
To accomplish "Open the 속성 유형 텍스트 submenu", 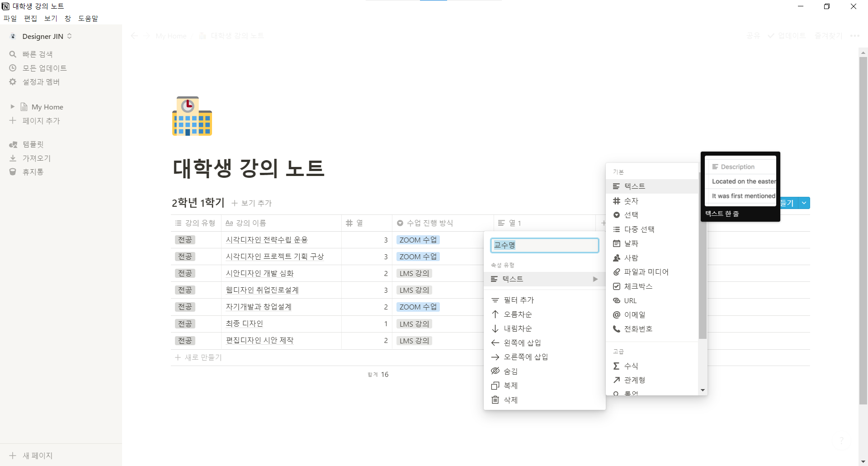I will [x=544, y=279].
